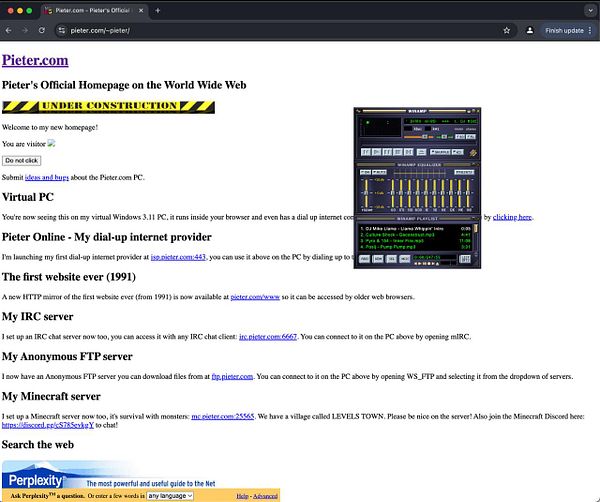Open ideas and bugs link

click(x=47, y=178)
